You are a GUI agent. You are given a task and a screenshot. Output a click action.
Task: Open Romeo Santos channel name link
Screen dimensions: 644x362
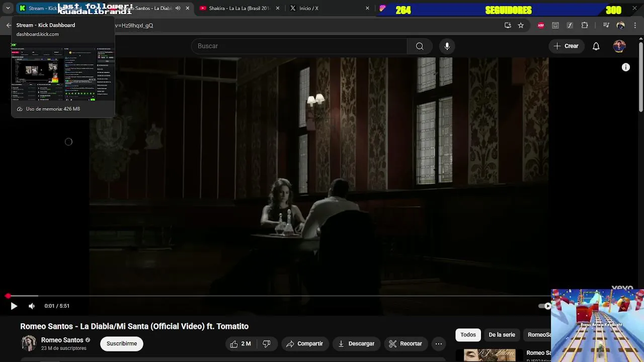(62, 340)
